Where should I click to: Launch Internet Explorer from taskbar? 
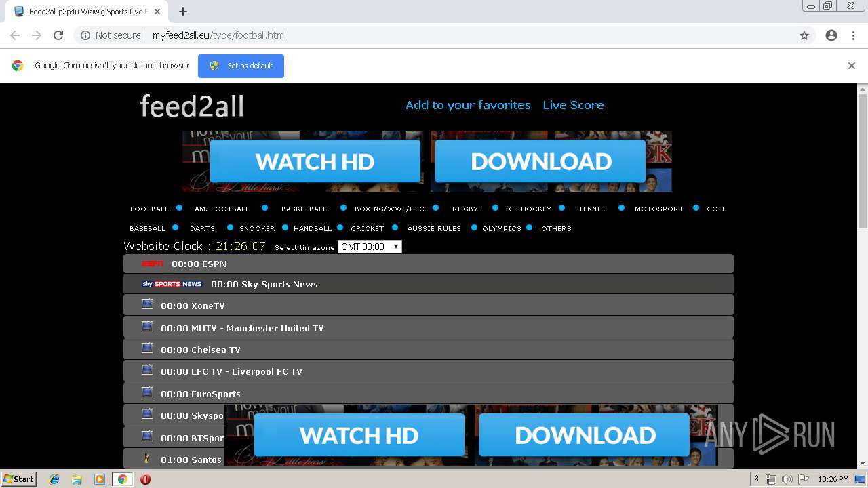(x=54, y=479)
